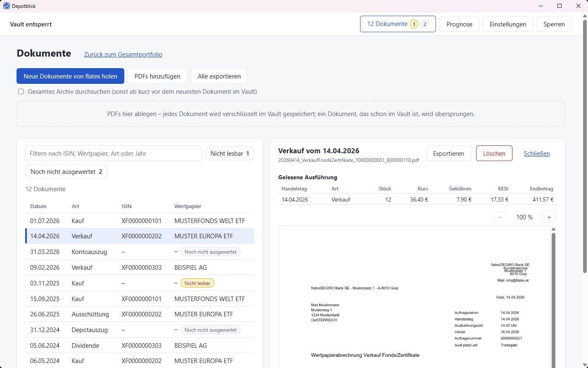Select the 06.05.2024 Kauf row
Image resolution: width=588 pixels, height=368 pixels.
pyautogui.click(x=140, y=361)
